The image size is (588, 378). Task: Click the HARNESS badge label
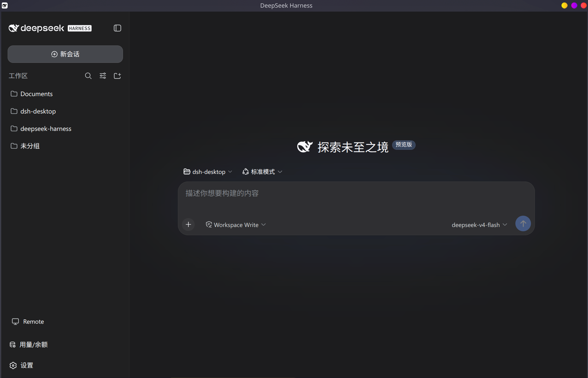pos(80,28)
